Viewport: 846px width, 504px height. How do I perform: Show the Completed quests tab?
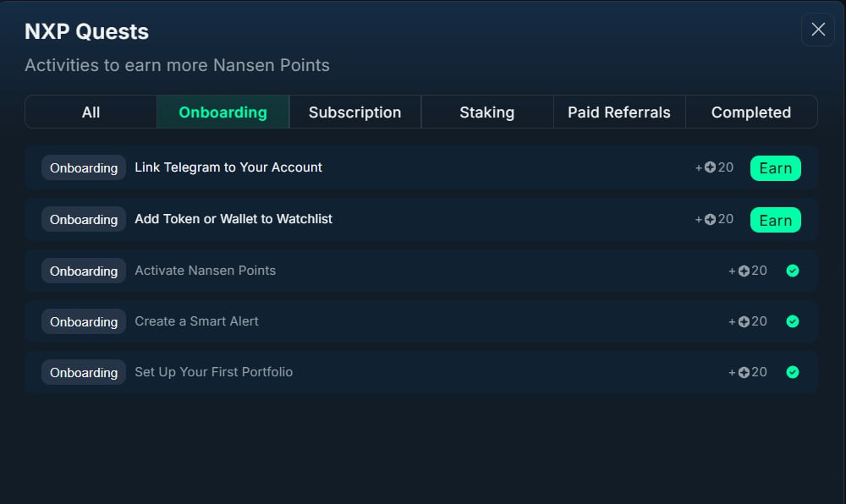pyautogui.click(x=751, y=112)
